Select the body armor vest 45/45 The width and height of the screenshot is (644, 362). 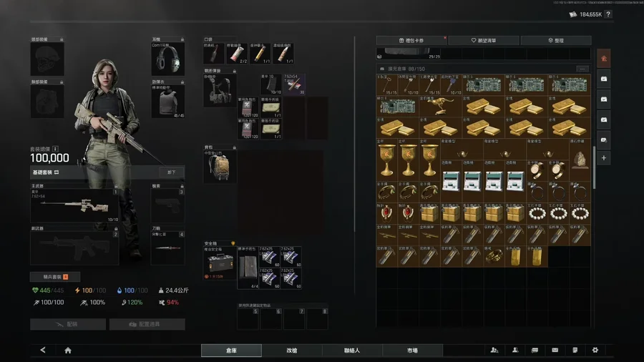coord(168,102)
